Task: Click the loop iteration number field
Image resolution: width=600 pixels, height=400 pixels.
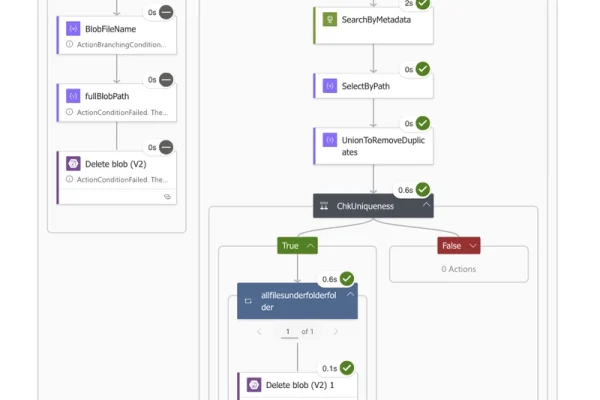Action: [x=286, y=331]
